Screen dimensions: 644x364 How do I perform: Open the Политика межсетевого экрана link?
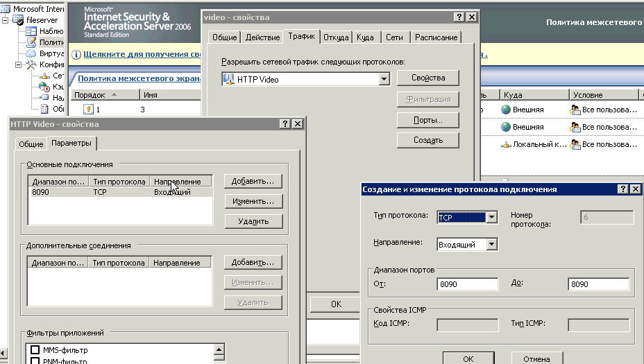pos(139,78)
